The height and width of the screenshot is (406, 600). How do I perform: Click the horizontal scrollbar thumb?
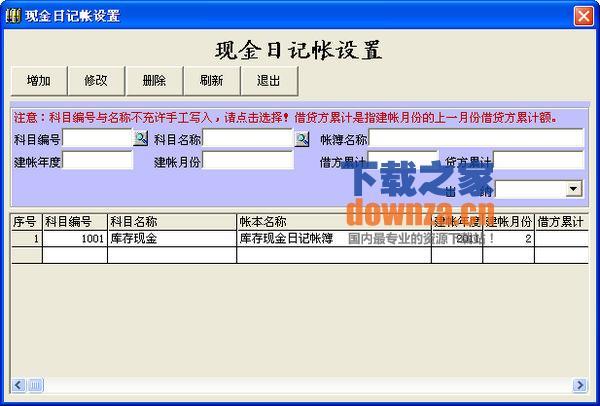click(35, 385)
